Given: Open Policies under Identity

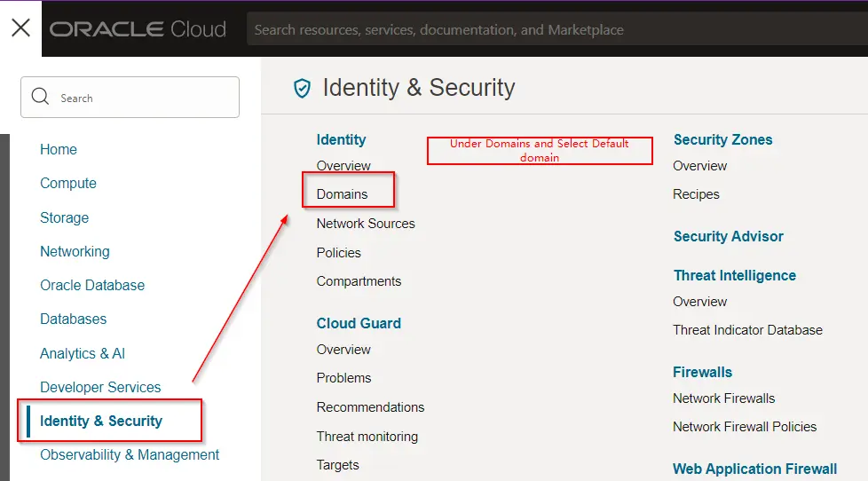Looking at the screenshot, I should click(339, 253).
